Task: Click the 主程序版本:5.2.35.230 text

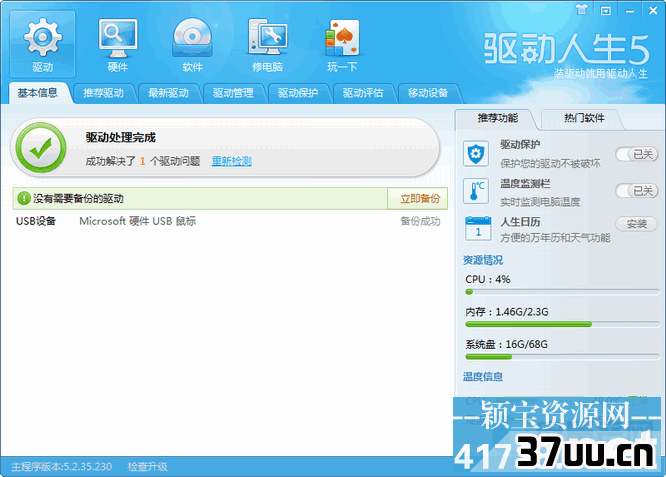Action: click(61, 467)
